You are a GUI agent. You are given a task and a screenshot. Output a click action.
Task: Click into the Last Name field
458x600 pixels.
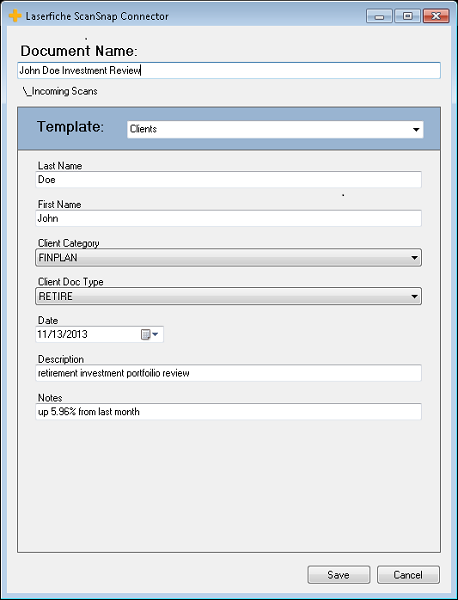(228, 179)
